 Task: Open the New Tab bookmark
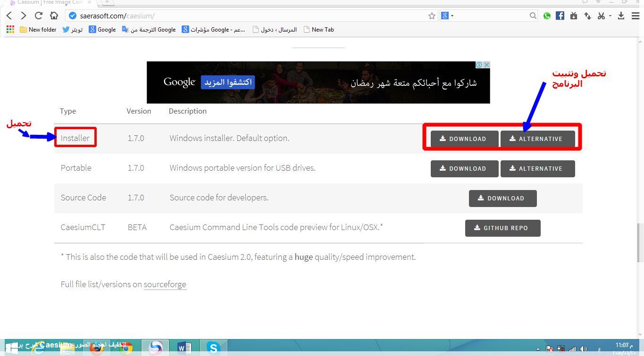pos(319,29)
